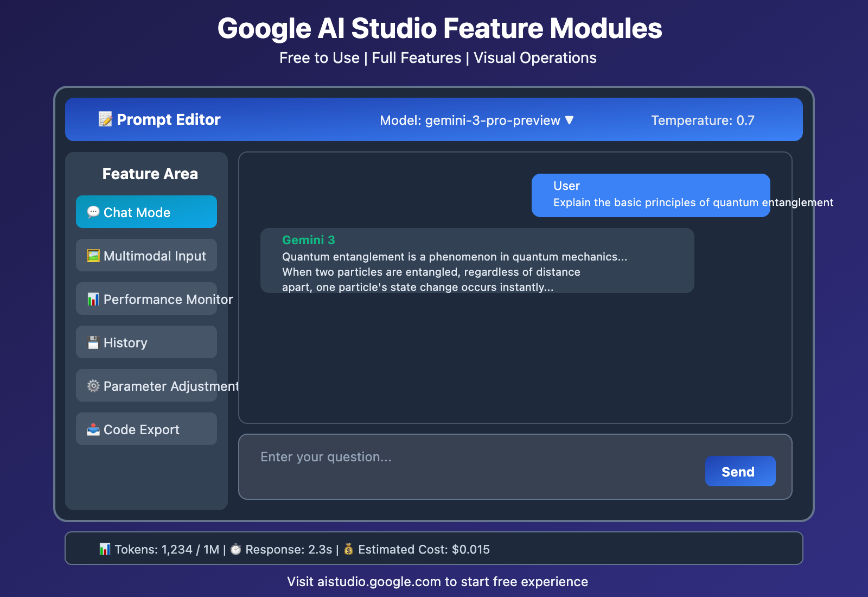The image size is (868, 597).
Task: Click the History floppy disk icon
Action: pyautogui.click(x=93, y=342)
